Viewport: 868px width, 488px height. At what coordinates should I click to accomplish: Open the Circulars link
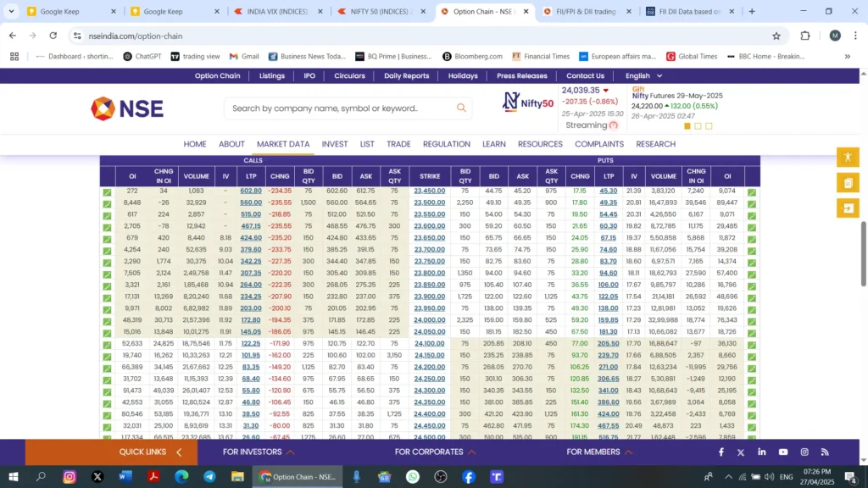click(349, 75)
